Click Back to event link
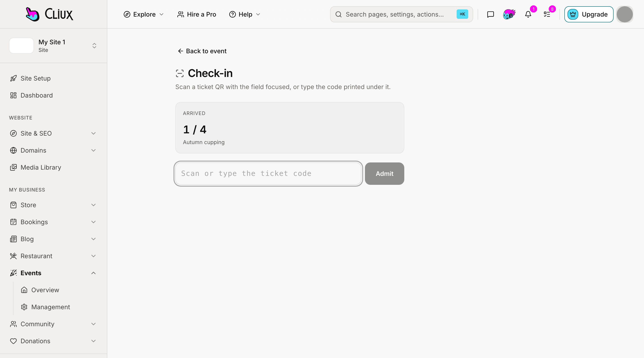 click(x=202, y=51)
